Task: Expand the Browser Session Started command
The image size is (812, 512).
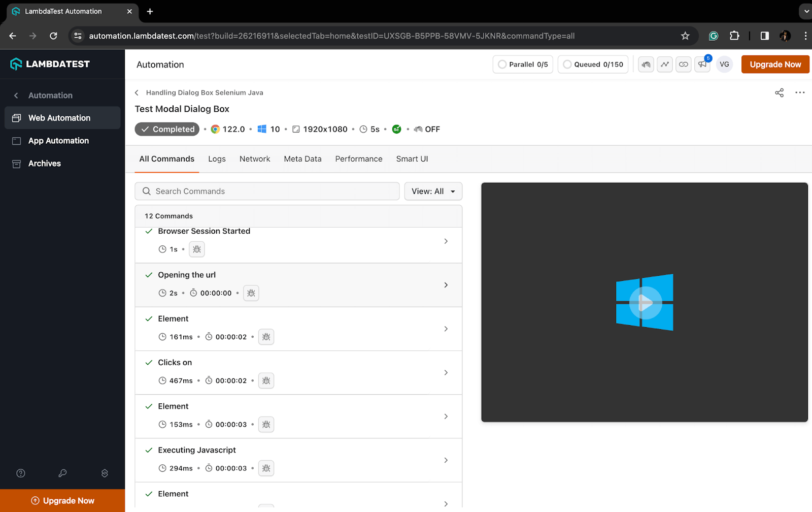Action: [x=446, y=241]
